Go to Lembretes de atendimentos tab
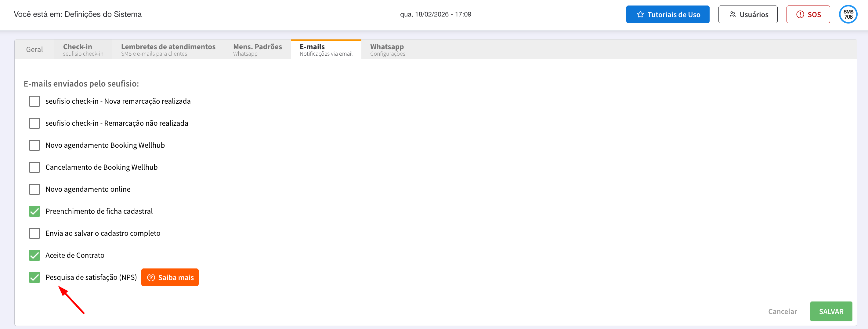The height and width of the screenshot is (329, 868). click(x=168, y=50)
